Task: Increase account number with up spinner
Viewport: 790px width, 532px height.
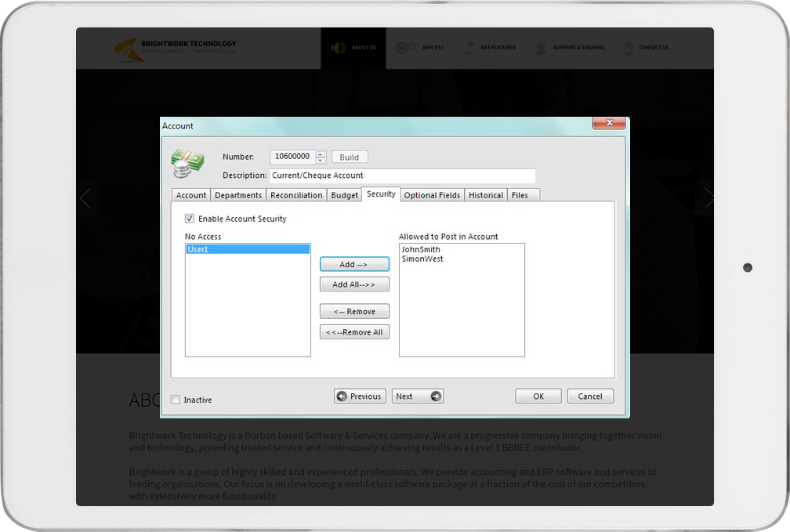Action: coord(321,154)
